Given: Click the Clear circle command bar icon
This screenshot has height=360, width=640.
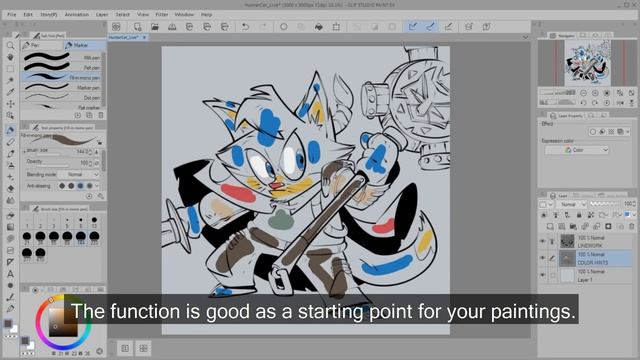Looking at the screenshot, I should [x=284, y=27].
